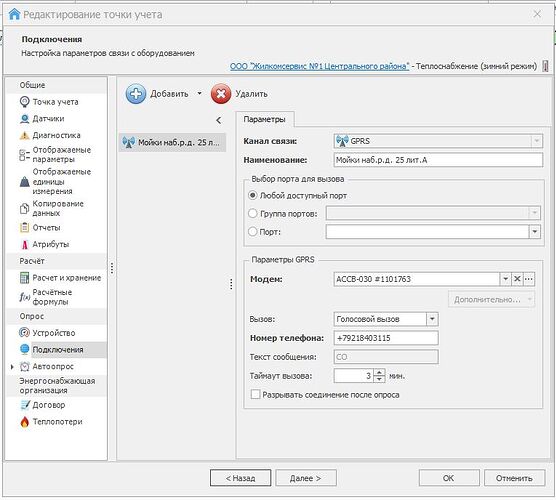Collapse connection list with left chevron
The height and width of the screenshot is (500, 556).
point(218,120)
